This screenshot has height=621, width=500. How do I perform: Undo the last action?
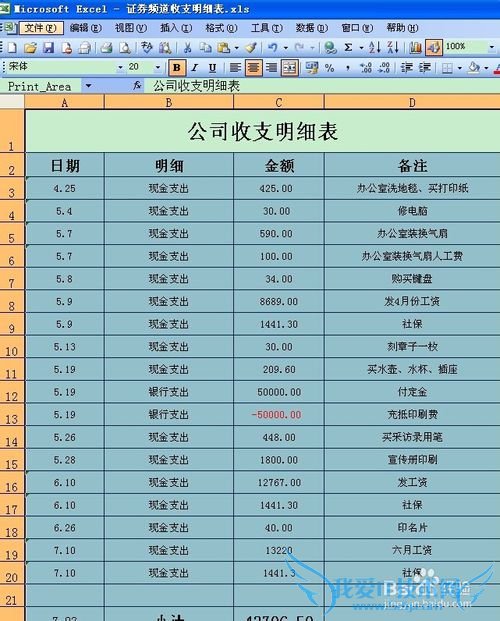click(x=273, y=48)
